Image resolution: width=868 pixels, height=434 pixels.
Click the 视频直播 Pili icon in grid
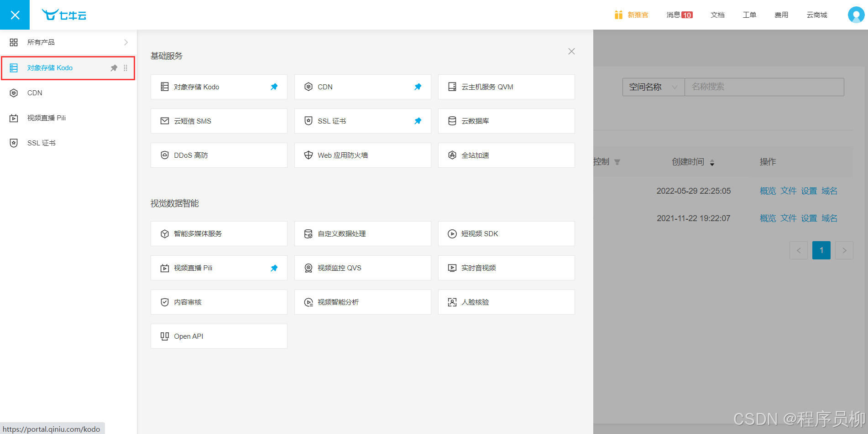[165, 268]
